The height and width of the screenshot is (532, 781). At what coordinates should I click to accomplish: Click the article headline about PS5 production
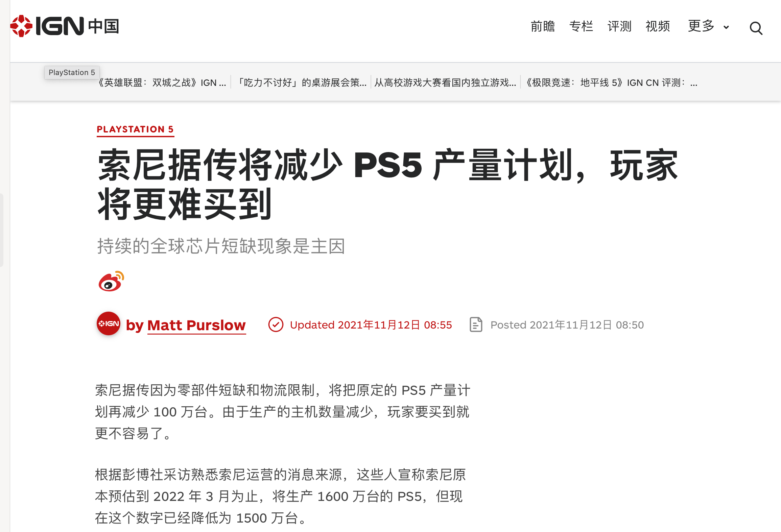click(x=387, y=184)
